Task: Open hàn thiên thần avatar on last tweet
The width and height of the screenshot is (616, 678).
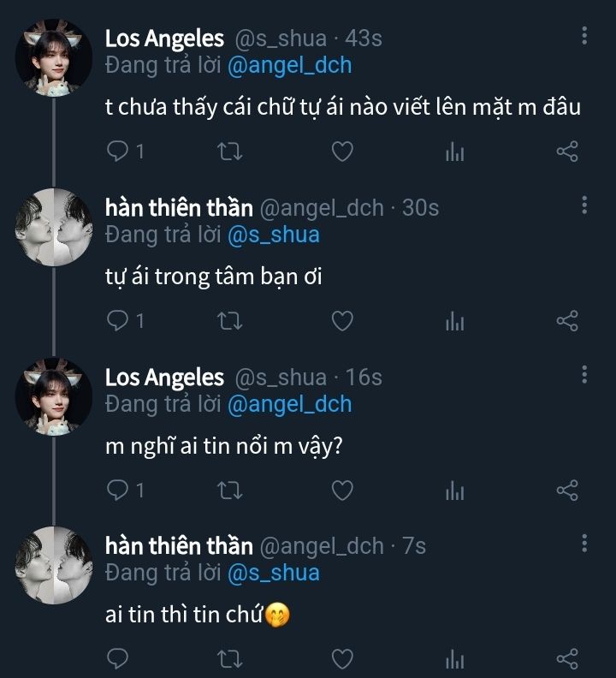Action: (x=54, y=565)
